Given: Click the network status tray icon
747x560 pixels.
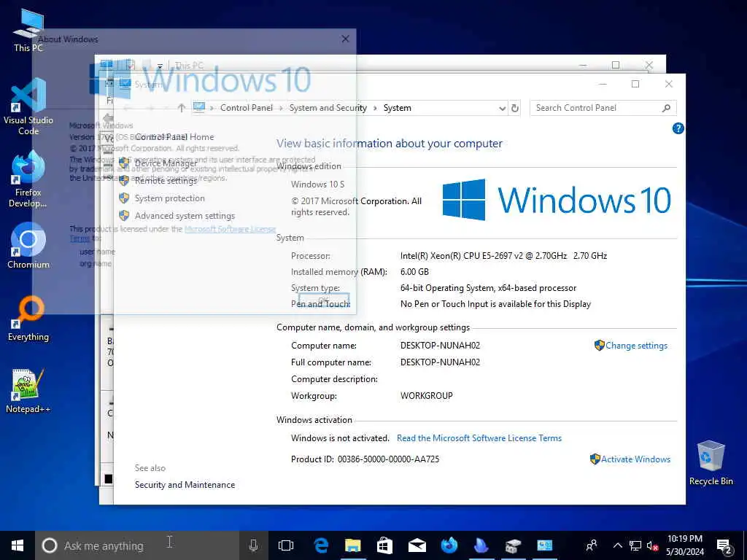Looking at the screenshot, I should click(635, 545).
